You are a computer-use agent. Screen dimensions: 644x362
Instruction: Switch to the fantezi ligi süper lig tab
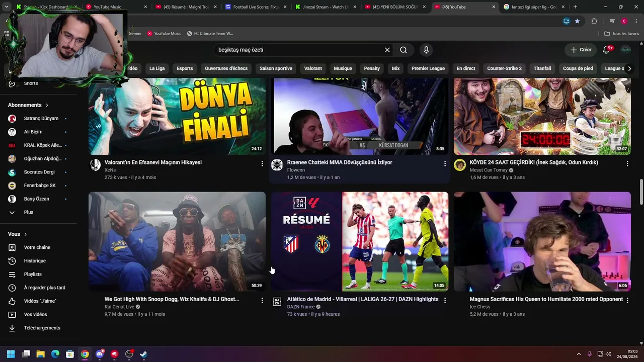534,7
